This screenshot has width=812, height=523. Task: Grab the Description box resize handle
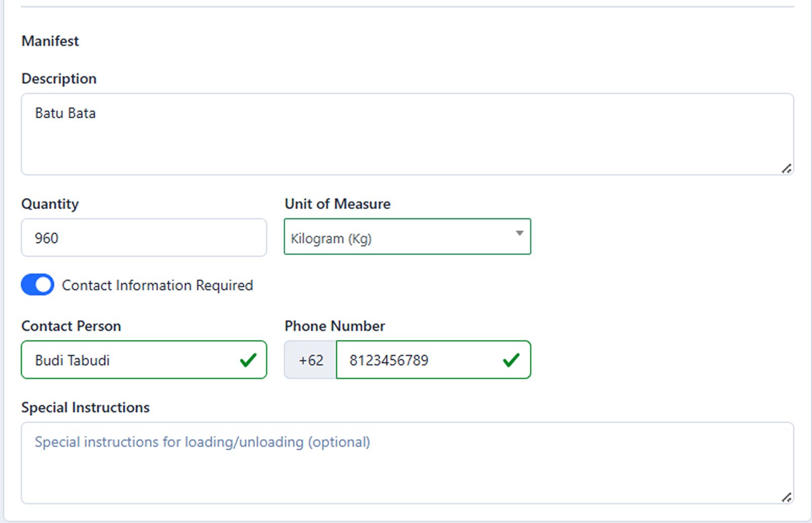tap(786, 169)
